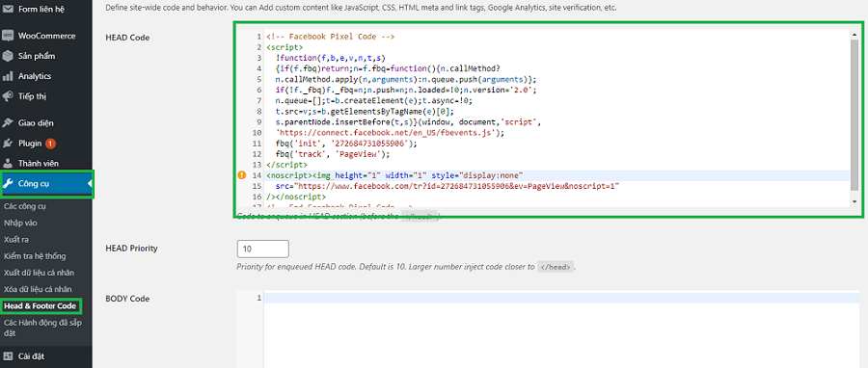Click the Tiếp thị megaphone icon
The width and height of the screenshot is (868, 368).
pos(8,96)
